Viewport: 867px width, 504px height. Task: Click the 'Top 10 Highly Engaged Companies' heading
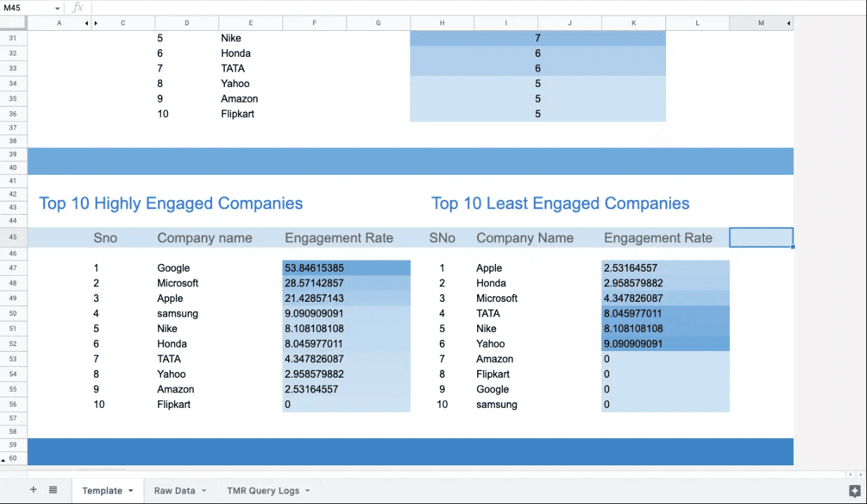[x=171, y=204]
